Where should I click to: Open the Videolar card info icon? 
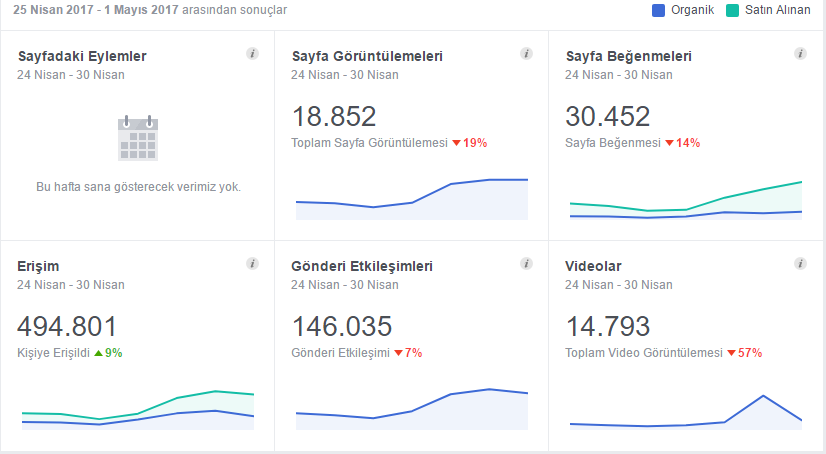(800, 264)
